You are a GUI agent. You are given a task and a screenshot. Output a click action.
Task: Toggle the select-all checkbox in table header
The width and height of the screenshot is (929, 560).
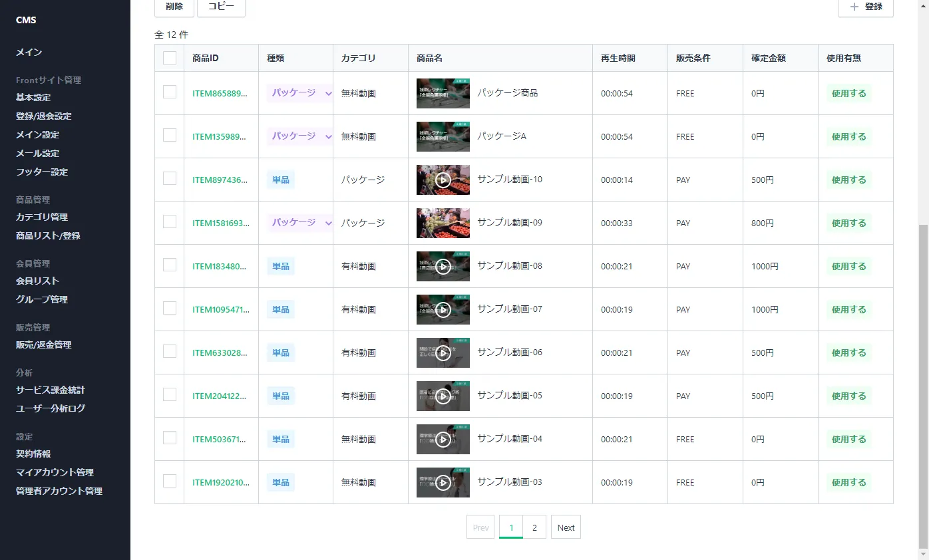point(170,58)
